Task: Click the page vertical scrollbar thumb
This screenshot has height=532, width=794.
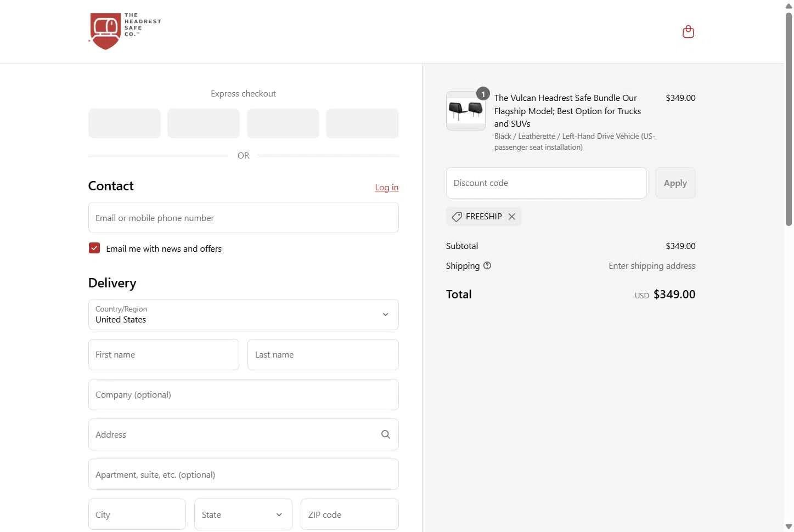Action: [x=789, y=118]
